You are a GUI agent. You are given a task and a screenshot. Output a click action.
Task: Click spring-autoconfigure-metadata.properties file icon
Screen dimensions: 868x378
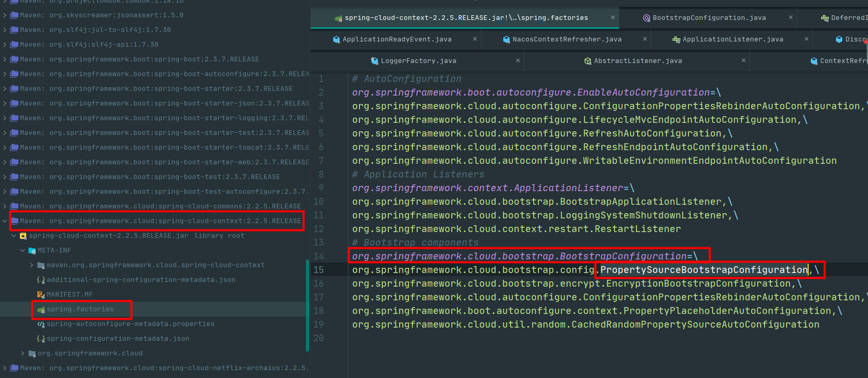[41, 324]
